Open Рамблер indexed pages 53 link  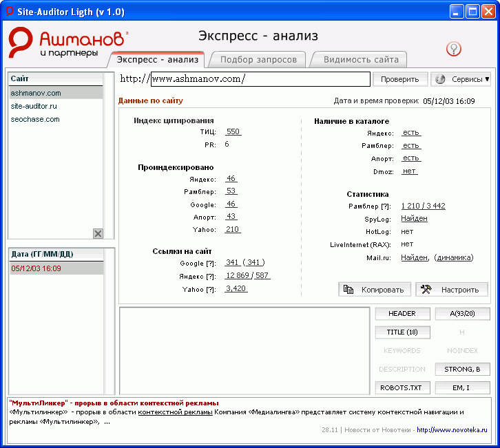(x=231, y=191)
